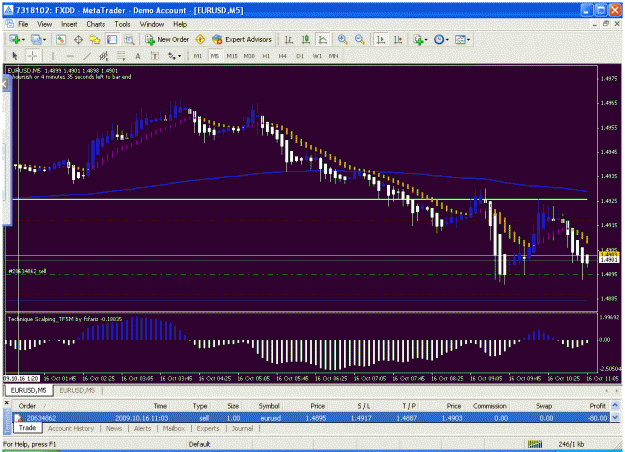Click the connection status bars icon
Viewport: 625px width, 452px height.
pos(535,444)
